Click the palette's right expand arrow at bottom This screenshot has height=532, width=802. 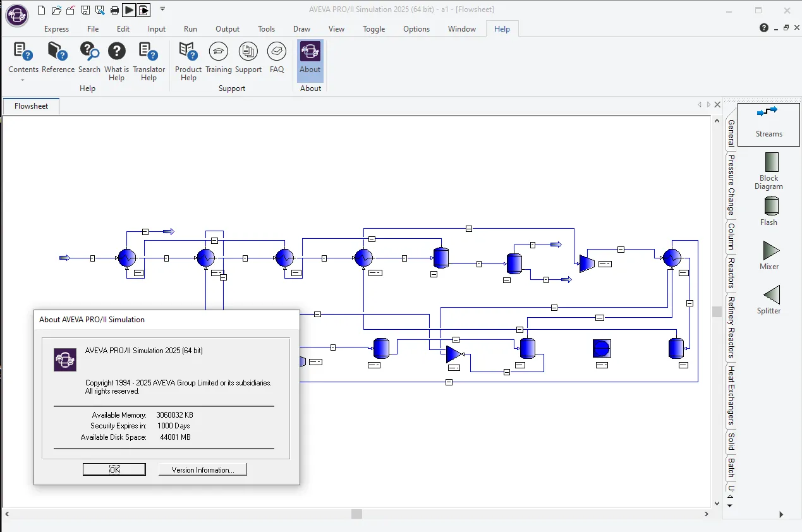pyautogui.click(x=781, y=514)
